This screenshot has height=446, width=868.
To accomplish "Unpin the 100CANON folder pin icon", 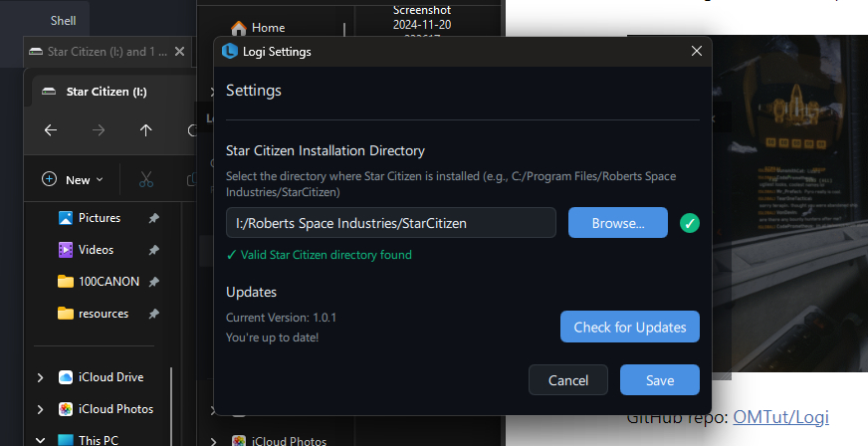I will [x=153, y=282].
